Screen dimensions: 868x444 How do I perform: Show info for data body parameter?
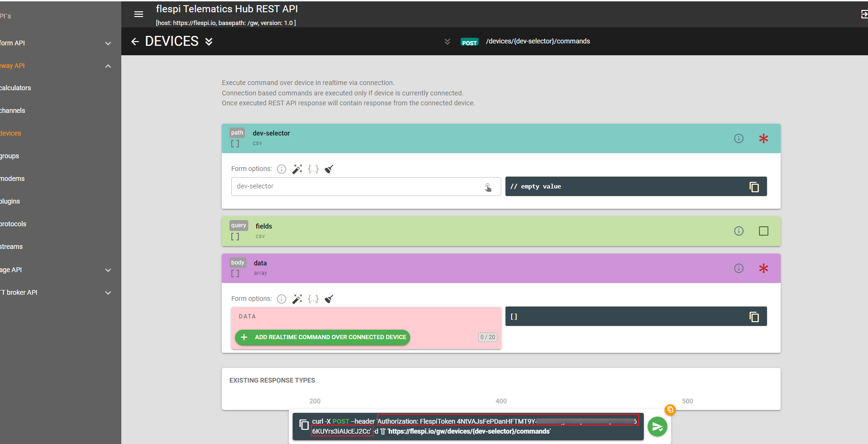tap(739, 268)
